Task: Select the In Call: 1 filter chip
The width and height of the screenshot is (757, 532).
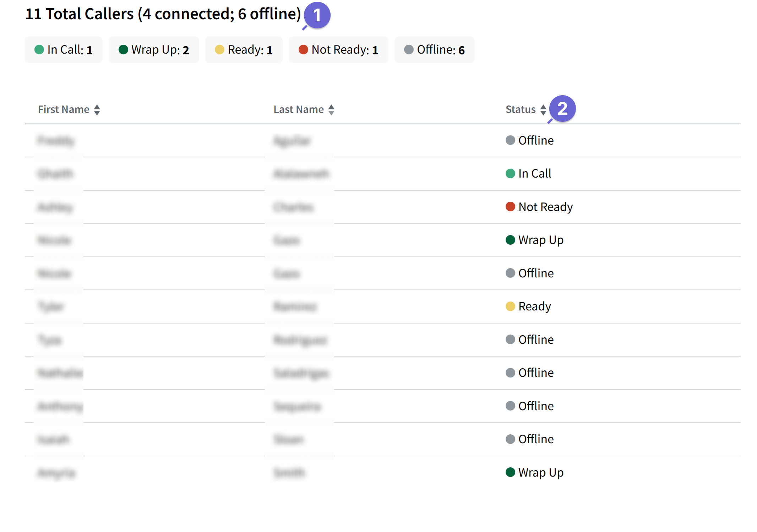Action: click(64, 50)
